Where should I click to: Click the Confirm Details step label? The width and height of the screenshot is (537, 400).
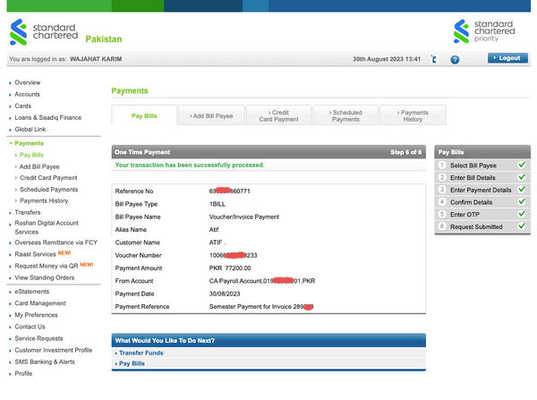pyautogui.click(x=471, y=202)
